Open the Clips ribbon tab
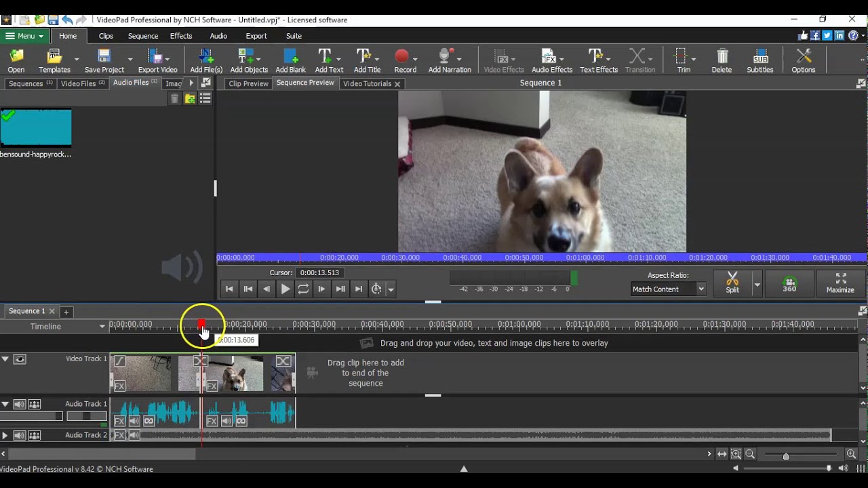 tap(106, 36)
